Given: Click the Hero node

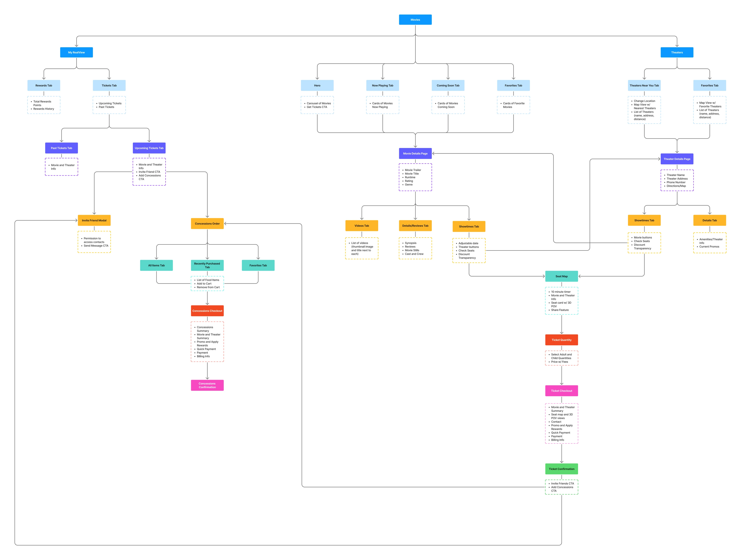Looking at the screenshot, I should 317,85.
